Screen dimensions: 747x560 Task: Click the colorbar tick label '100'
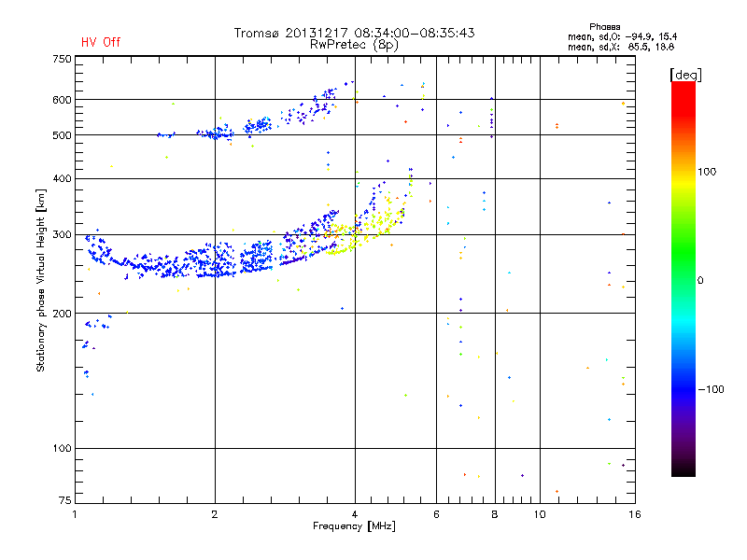[707, 172]
